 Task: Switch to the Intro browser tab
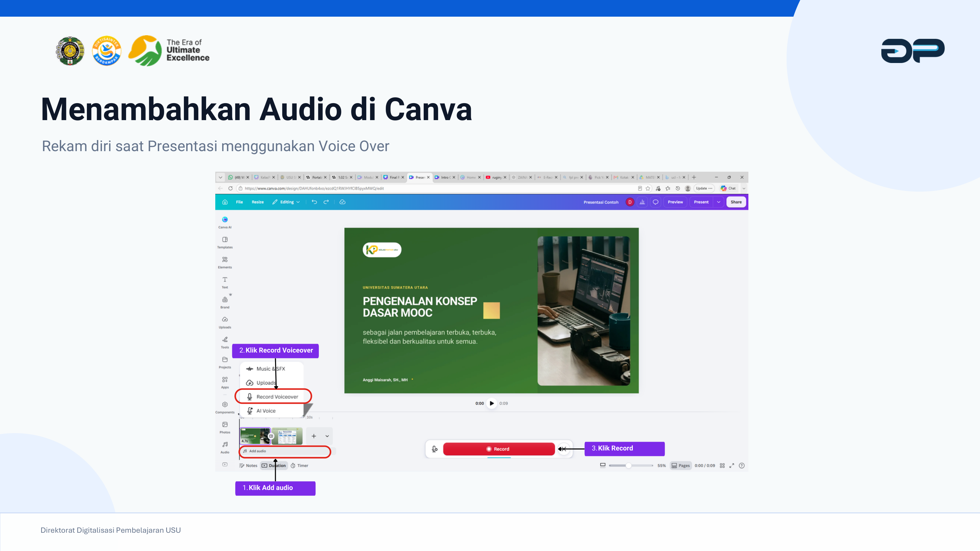[445, 177]
